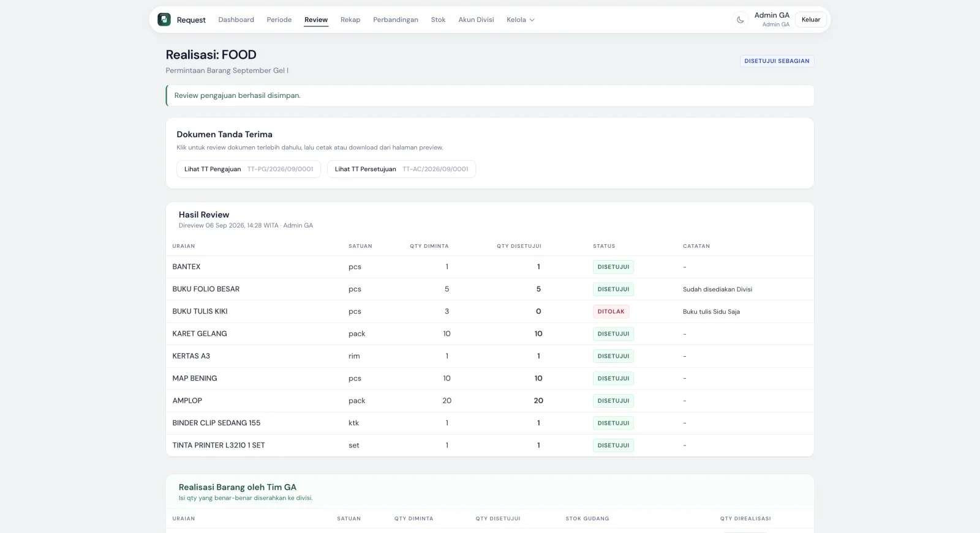Click the BUKU TULIS KIKI item
This screenshot has width=980, height=533.
pos(200,311)
